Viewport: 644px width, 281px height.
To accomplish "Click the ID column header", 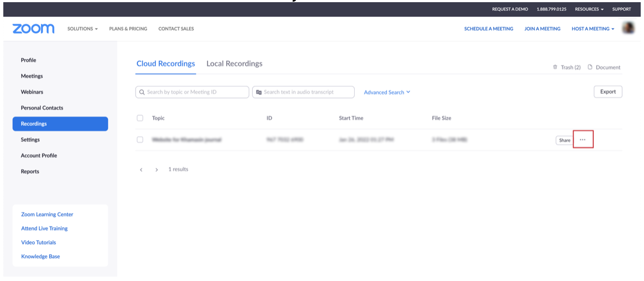I will pyautogui.click(x=270, y=118).
